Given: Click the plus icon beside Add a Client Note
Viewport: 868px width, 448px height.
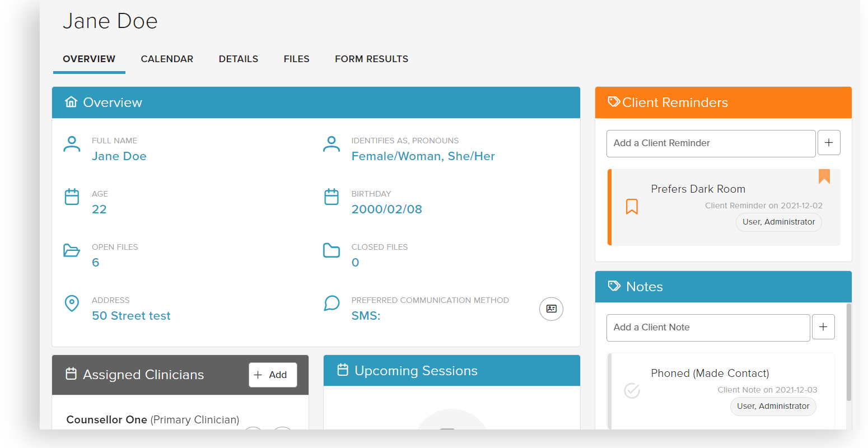Looking at the screenshot, I should pyautogui.click(x=823, y=327).
